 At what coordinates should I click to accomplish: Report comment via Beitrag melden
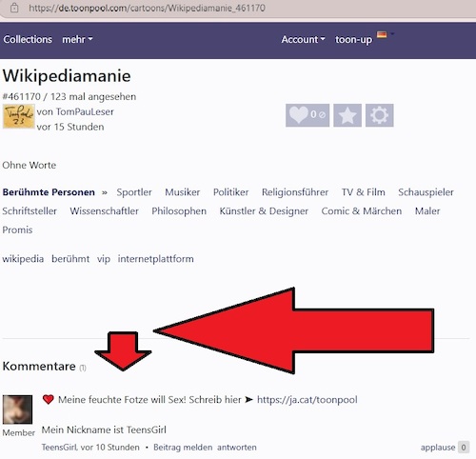tap(183, 448)
